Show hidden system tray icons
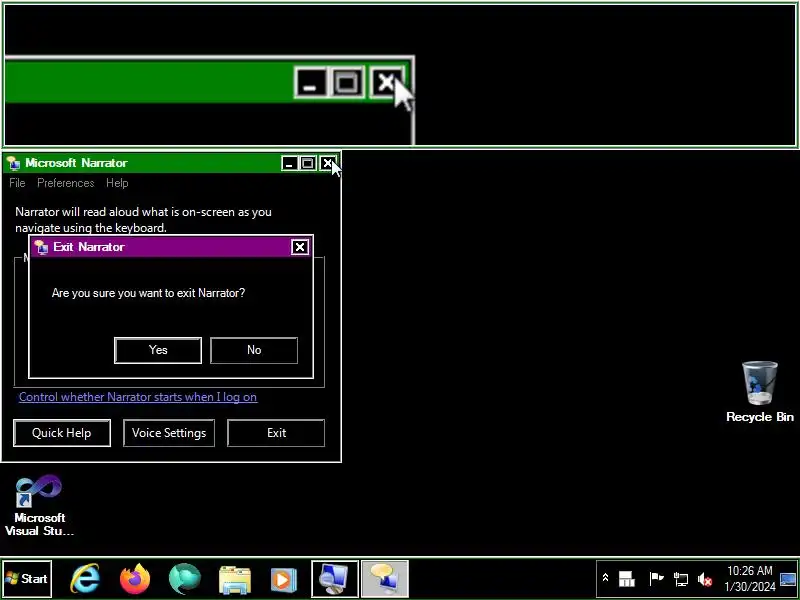Image resolution: width=800 pixels, height=600 pixels. point(606,579)
